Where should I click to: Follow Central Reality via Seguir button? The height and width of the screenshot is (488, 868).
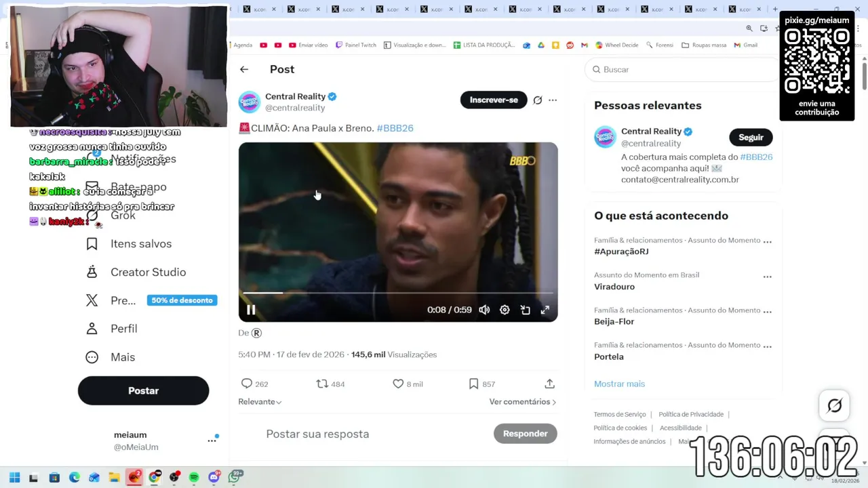(751, 137)
